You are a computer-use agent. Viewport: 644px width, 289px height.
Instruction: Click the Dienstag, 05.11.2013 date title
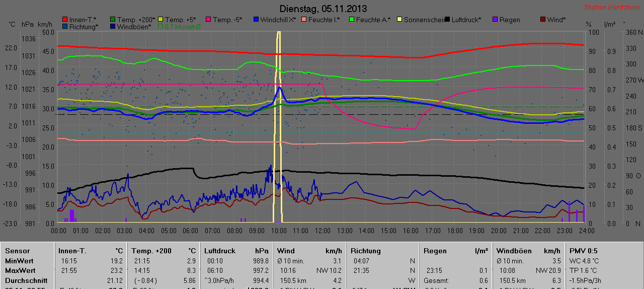point(323,9)
